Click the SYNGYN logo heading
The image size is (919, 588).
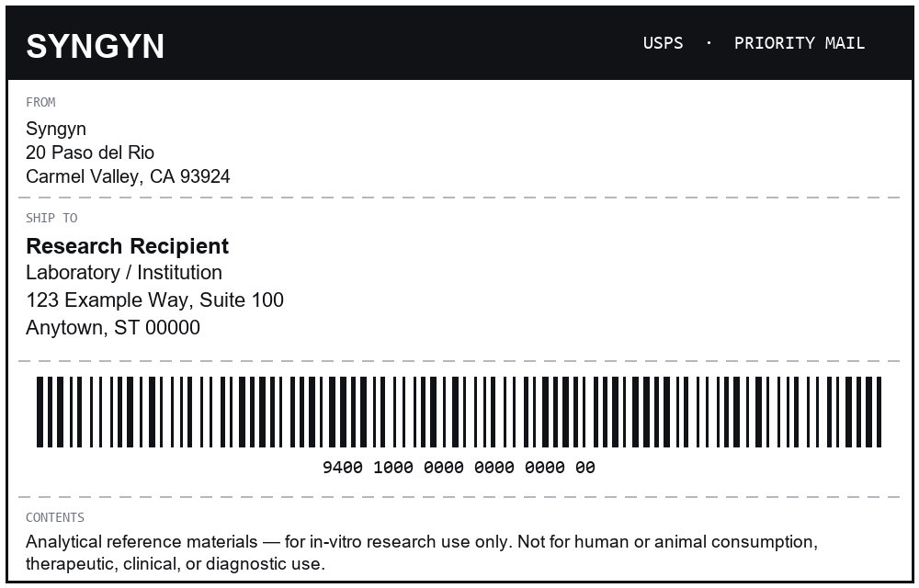95,46
